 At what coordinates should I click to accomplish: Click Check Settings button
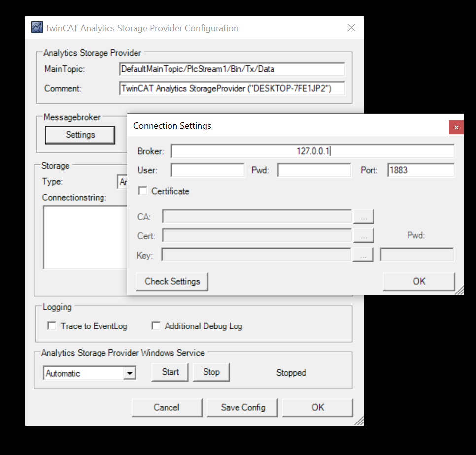click(x=172, y=281)
